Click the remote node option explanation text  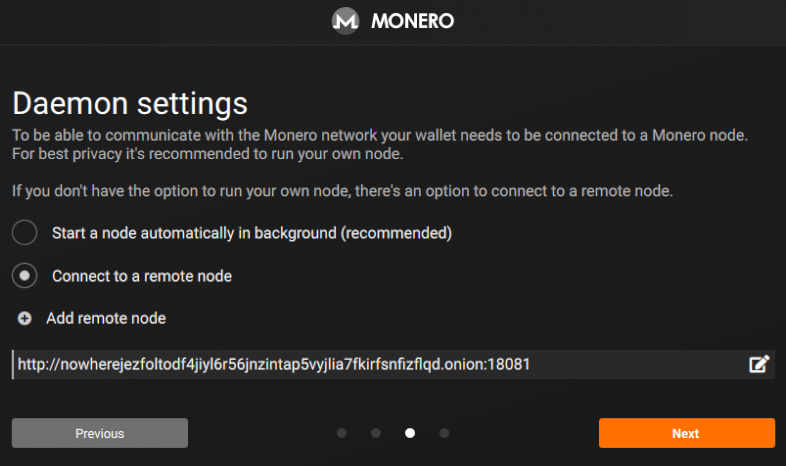click(342, 191)
